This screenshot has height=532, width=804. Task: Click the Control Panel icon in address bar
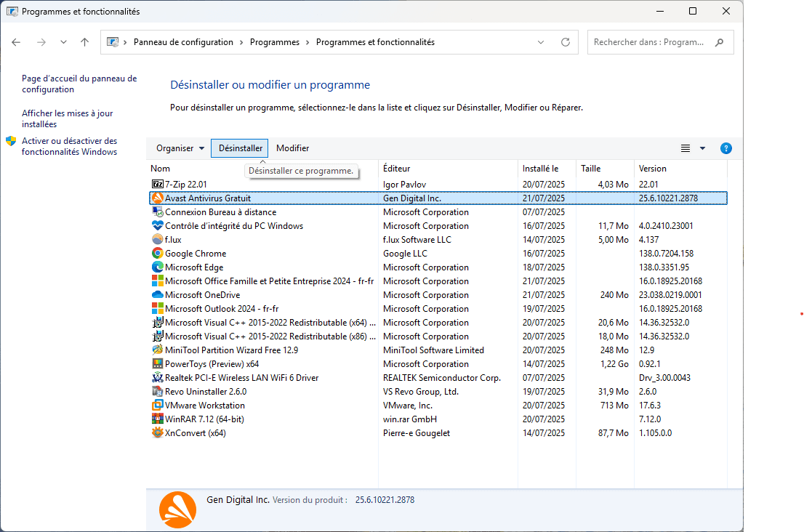112,42
